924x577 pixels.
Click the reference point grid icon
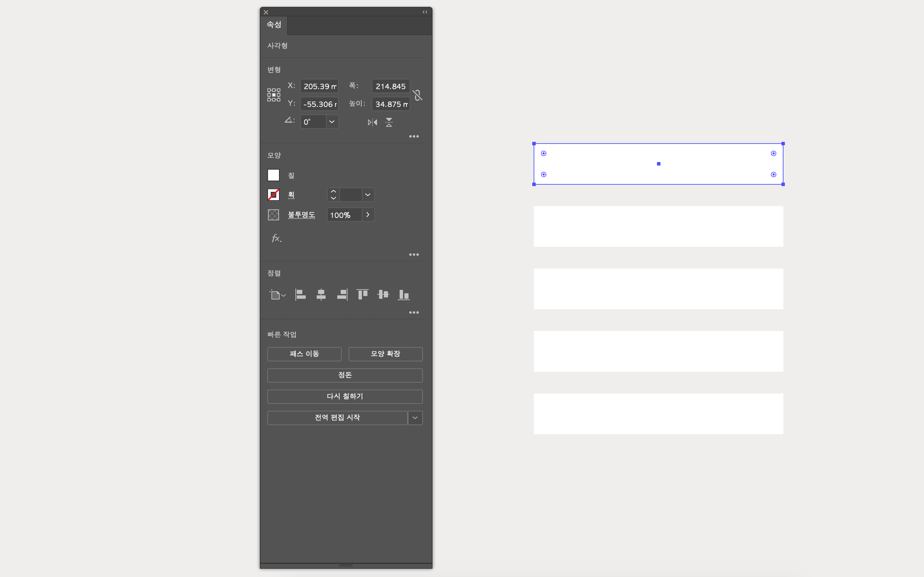point(273,95)
